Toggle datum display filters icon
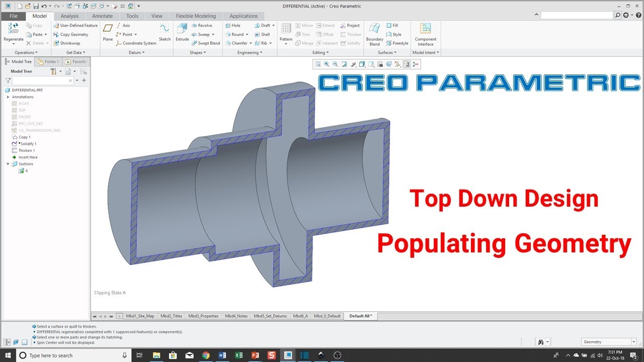The image size is (644, 362). click(398, 64)
